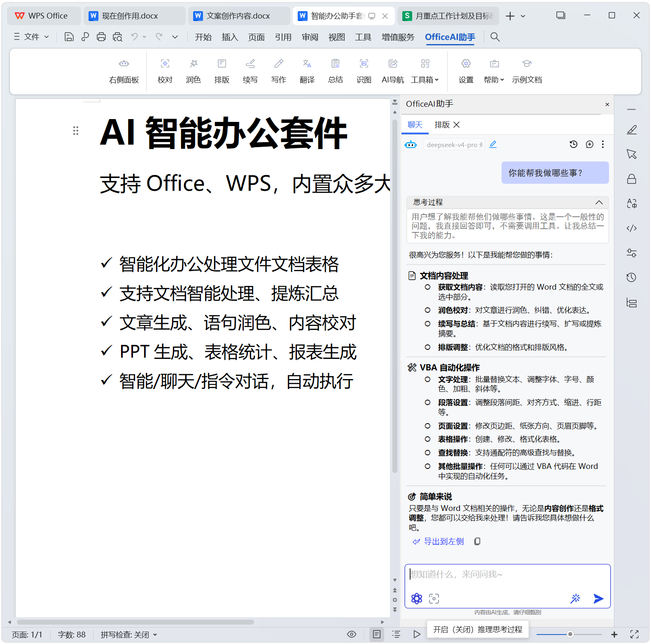
Task: Open the 示例文档 sample document
Action: click(x=527, y=71)
